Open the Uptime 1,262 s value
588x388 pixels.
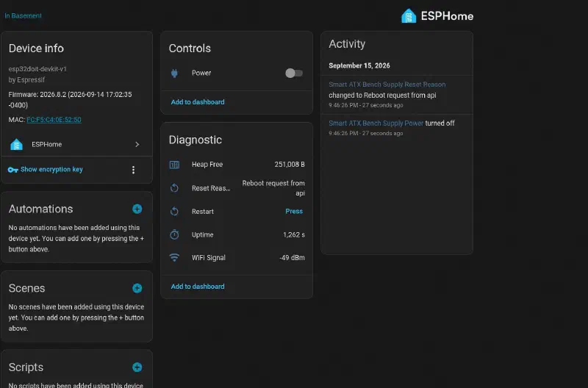pos(293,234)
